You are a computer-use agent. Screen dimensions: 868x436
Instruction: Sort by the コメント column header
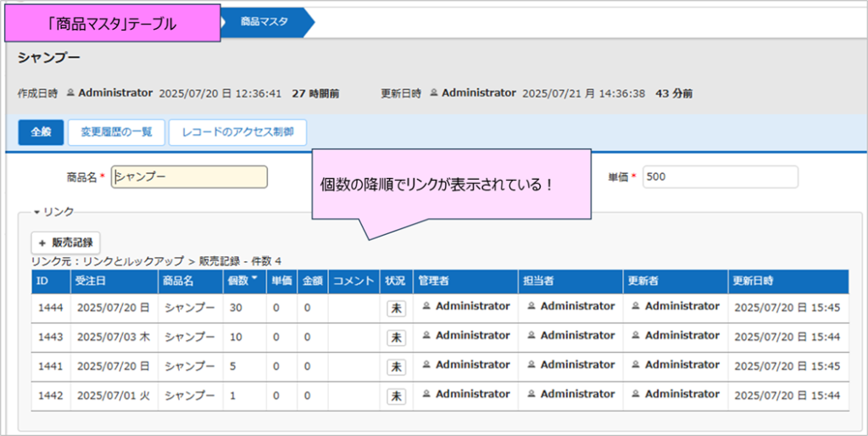pyautogui.click(x=354, y=282)
